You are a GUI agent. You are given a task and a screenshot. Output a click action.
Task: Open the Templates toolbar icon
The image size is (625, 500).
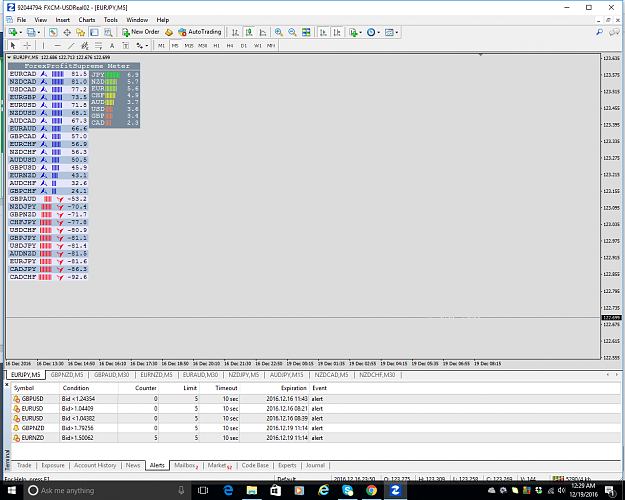[389, 32]
